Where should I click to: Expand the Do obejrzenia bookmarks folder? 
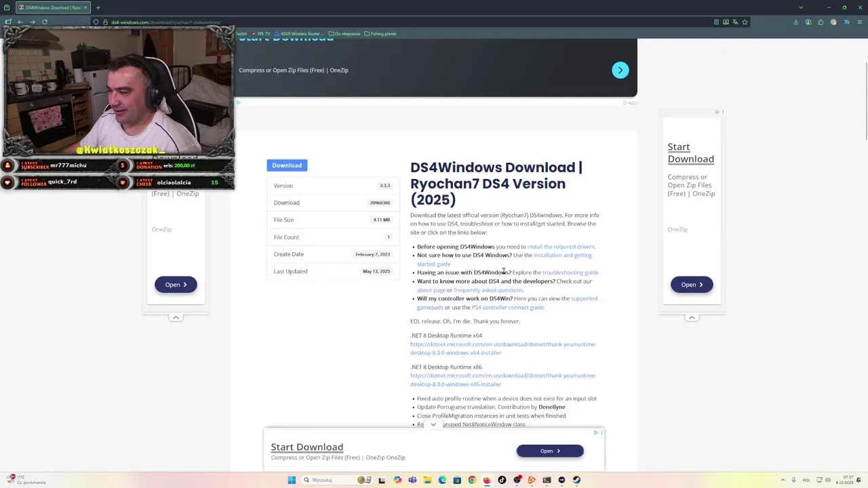[344, 34]
